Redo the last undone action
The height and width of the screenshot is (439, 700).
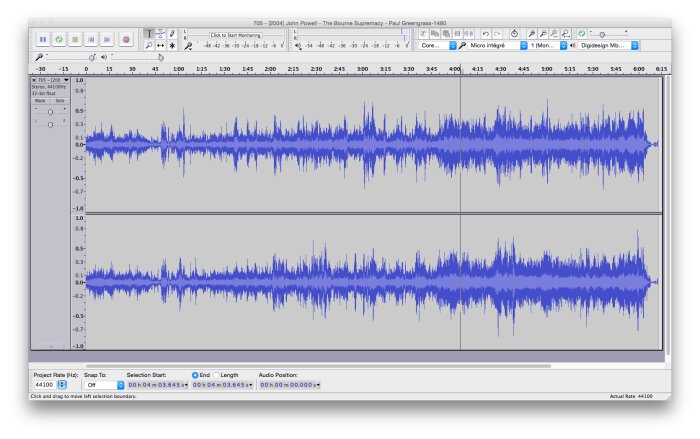click(497, 33)
